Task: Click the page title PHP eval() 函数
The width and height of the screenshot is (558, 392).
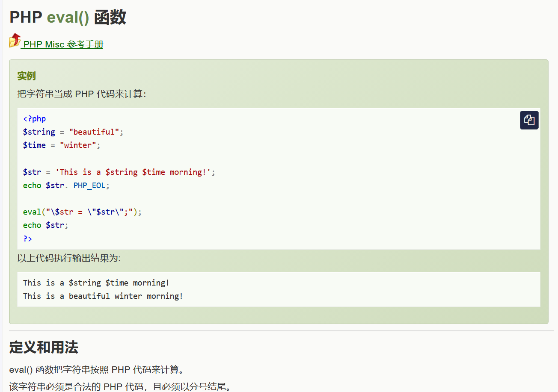Action: (x=68, y=18)
